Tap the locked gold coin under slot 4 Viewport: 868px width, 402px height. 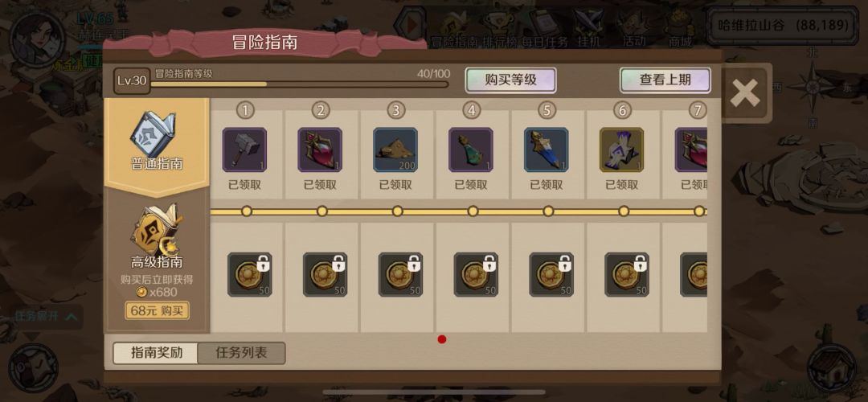click(x=476, y=275)
